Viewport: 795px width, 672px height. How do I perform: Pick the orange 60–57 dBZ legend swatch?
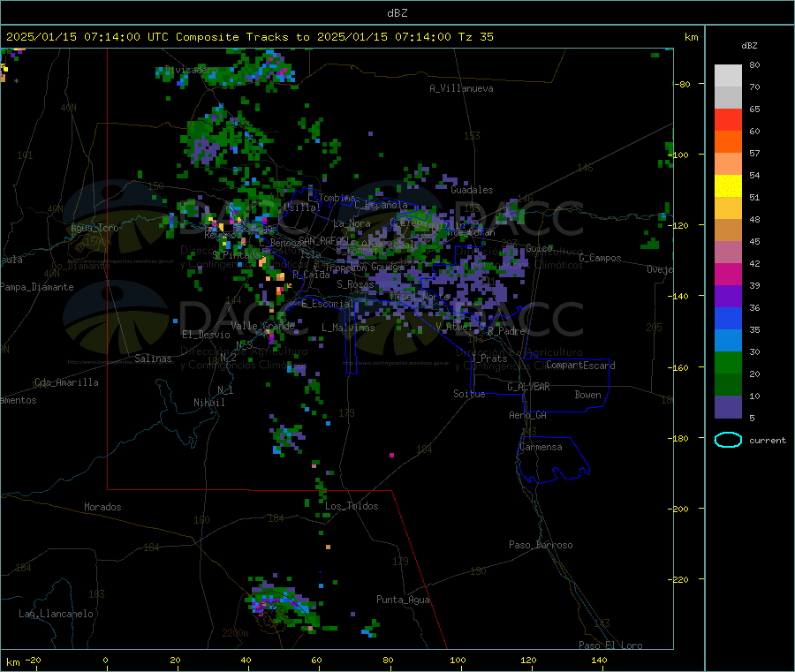coord(728,142)
